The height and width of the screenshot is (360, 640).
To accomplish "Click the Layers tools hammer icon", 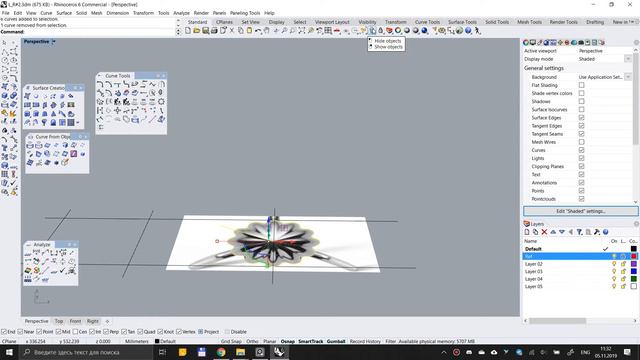I will (597, 232).
